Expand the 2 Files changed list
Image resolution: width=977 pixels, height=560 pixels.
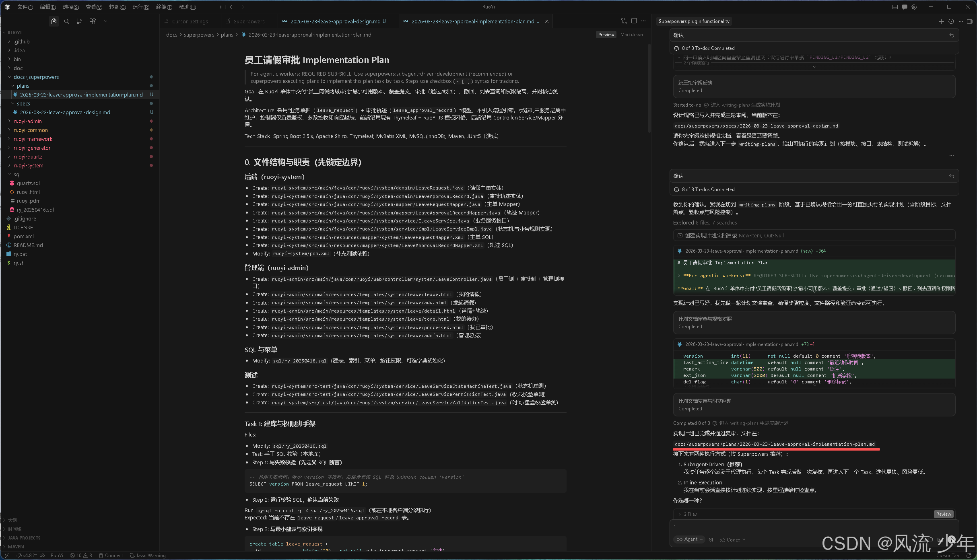[688, 514]
